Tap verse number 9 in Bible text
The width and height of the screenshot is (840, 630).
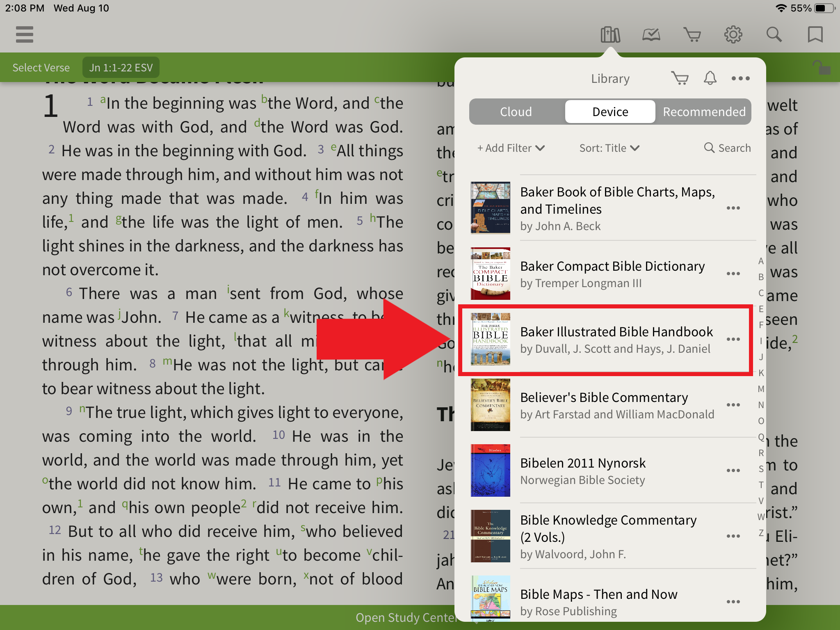pyautogui.click(x=69, y=411)
